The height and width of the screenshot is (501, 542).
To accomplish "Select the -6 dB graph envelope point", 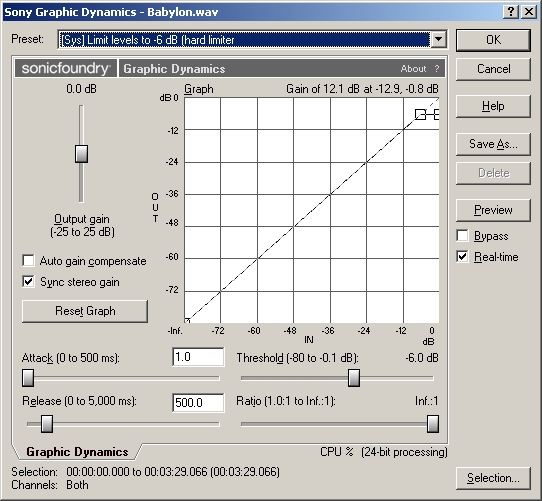I will coord(420,114).
